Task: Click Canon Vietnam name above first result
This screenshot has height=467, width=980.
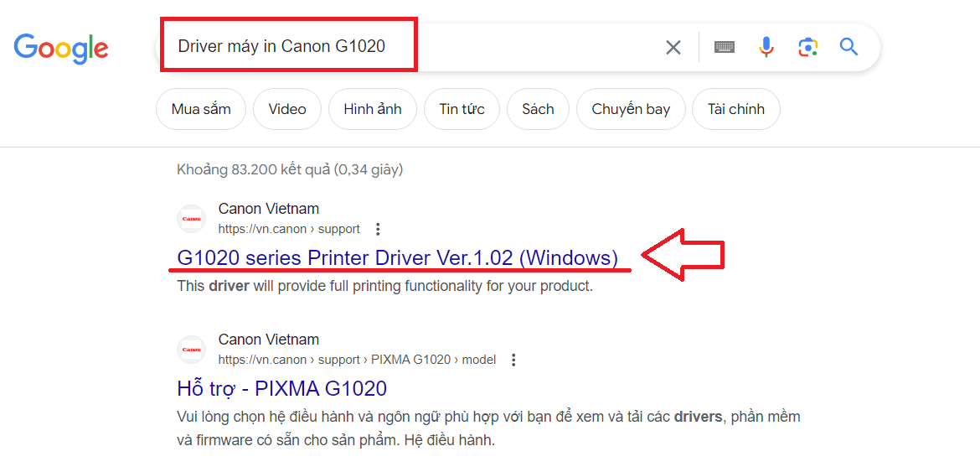Action: (269, 209)
